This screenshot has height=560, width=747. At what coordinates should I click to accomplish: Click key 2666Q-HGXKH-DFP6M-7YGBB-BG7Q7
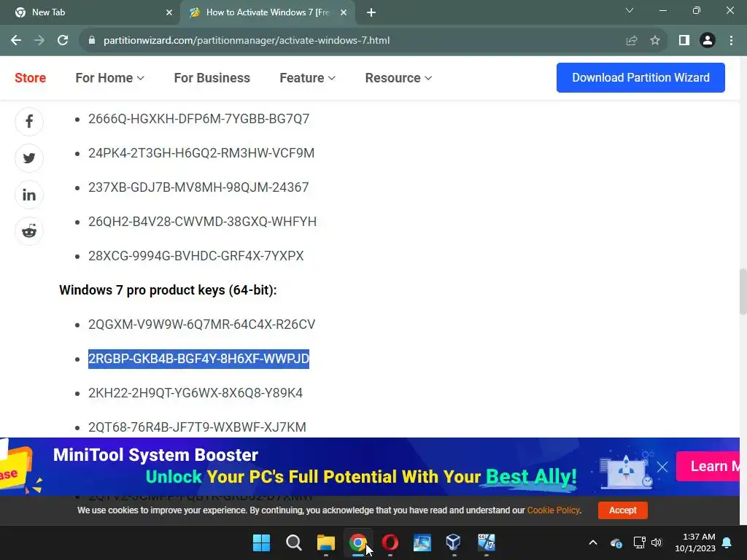[x=198, y=119]
